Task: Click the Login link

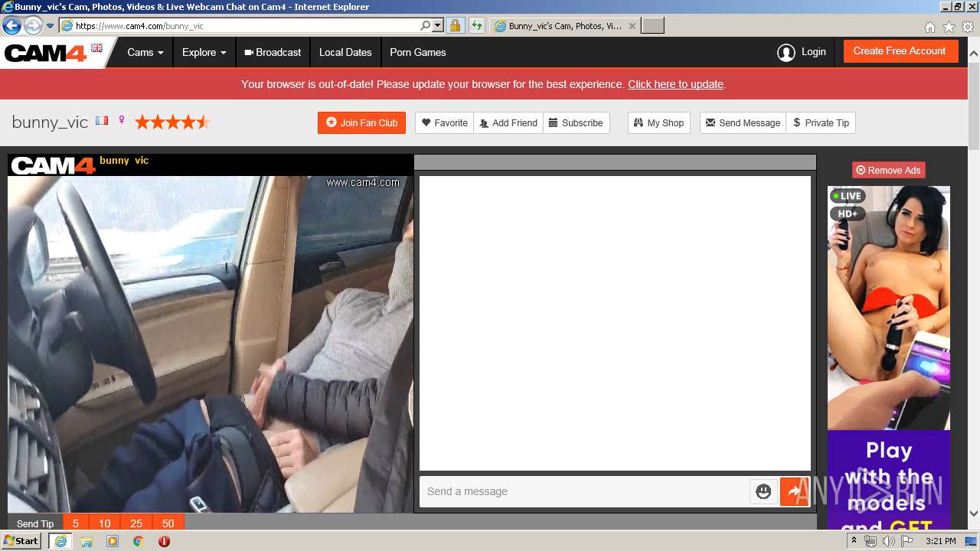Action: (x=813, y=52)
